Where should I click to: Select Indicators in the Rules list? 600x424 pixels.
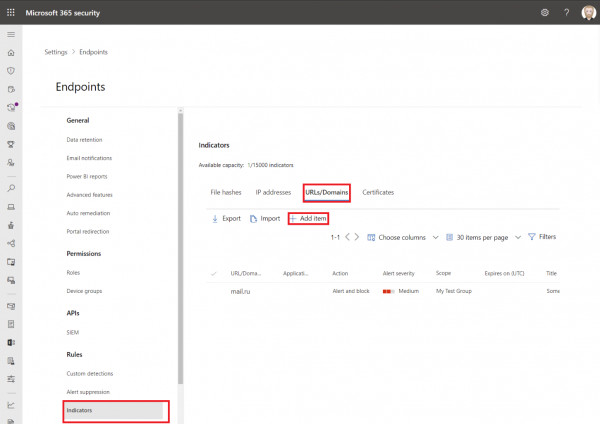point(113,411)
